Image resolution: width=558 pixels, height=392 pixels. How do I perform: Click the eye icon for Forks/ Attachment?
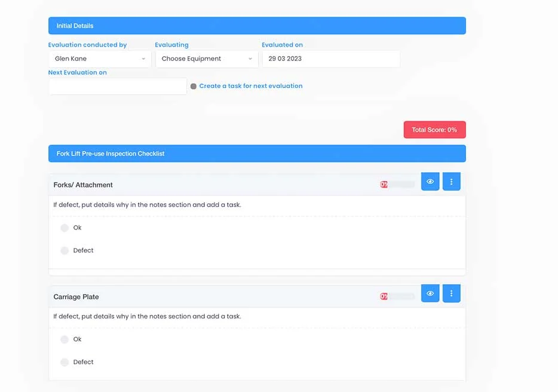(430, 182)
